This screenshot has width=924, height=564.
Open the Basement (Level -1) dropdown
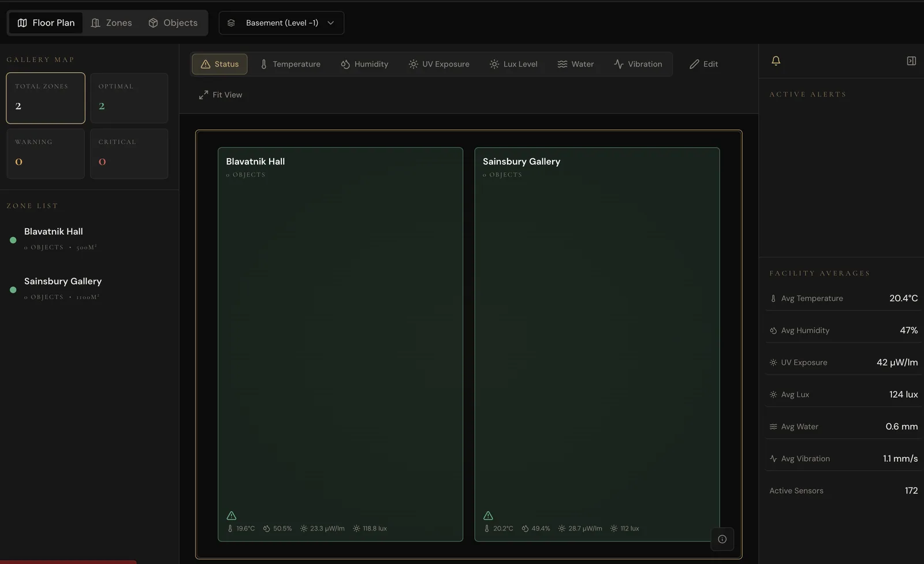tap(281, 23)
